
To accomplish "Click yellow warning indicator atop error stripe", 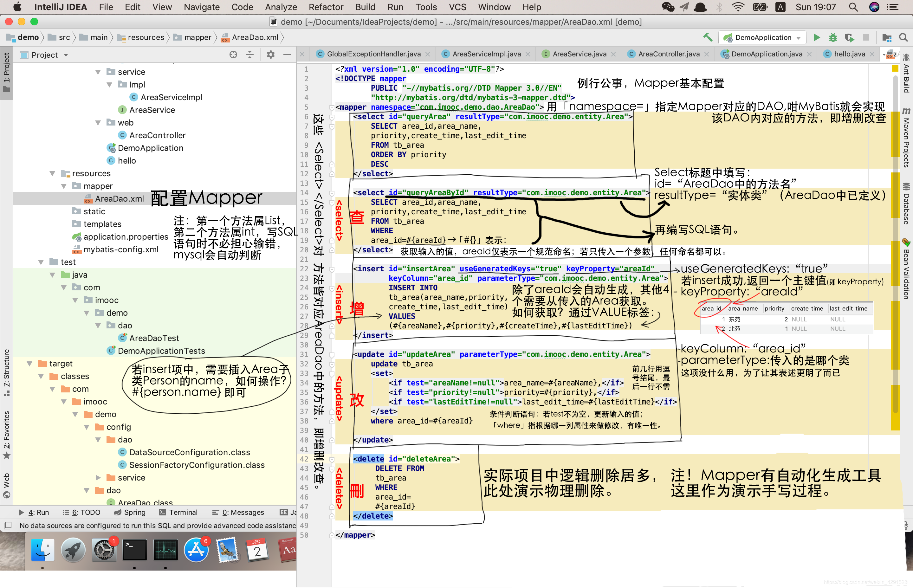I will click(x=895, y=68).
